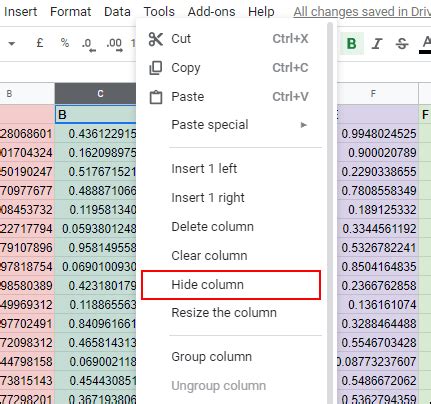The image size is (431, 404).
Task: Expand Paste special submenu arrow
Action: [303, 125]
